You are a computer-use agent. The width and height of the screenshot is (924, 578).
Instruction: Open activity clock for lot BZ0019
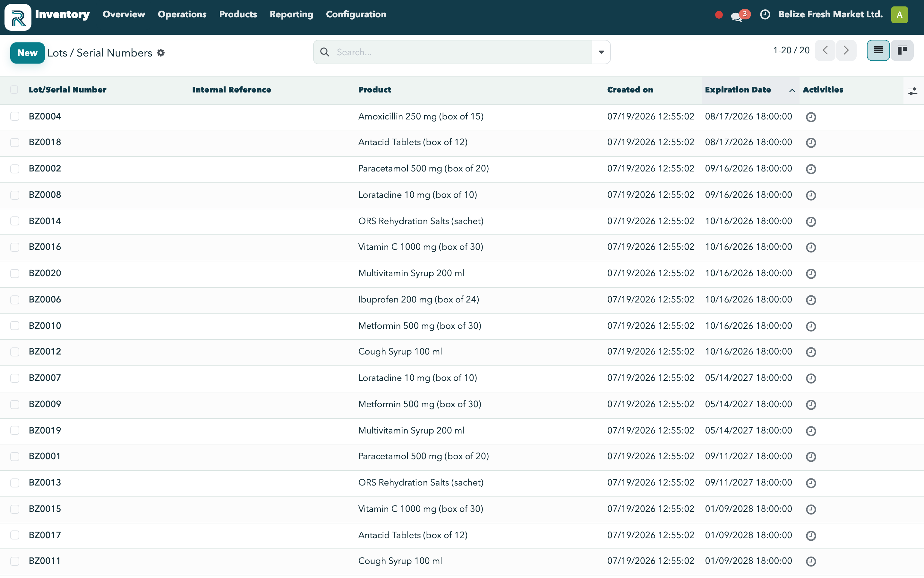[811, 431]
